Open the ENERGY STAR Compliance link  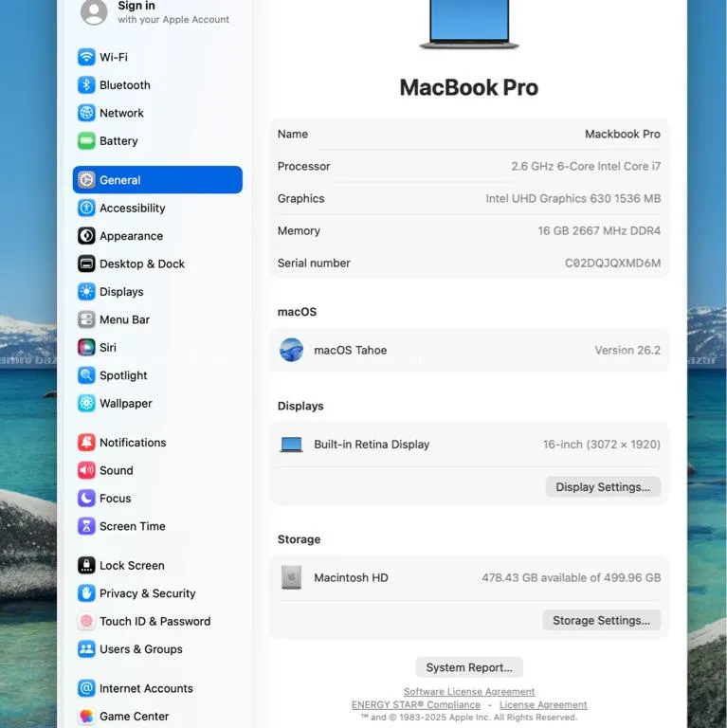point(416,705)
